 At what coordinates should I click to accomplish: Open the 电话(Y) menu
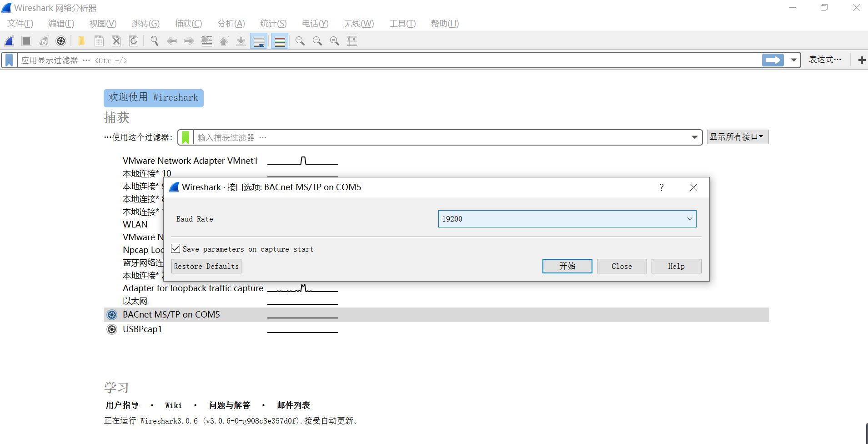coord(316,24)
